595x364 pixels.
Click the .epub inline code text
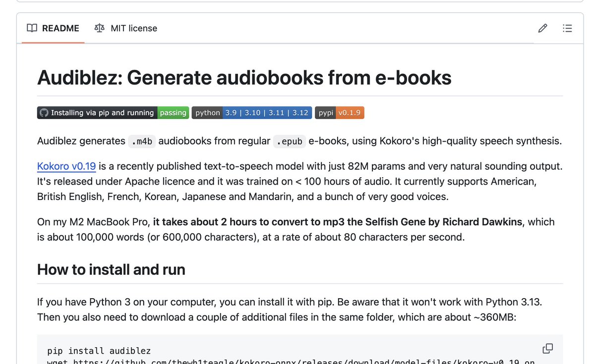pyautogui.click(x=290, y=141)
